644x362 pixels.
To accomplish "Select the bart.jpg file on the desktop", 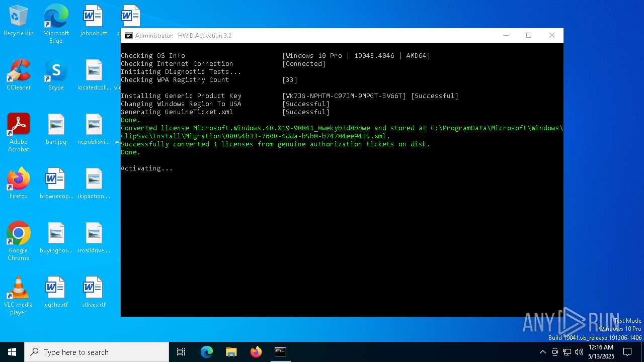I will [56, 130].
